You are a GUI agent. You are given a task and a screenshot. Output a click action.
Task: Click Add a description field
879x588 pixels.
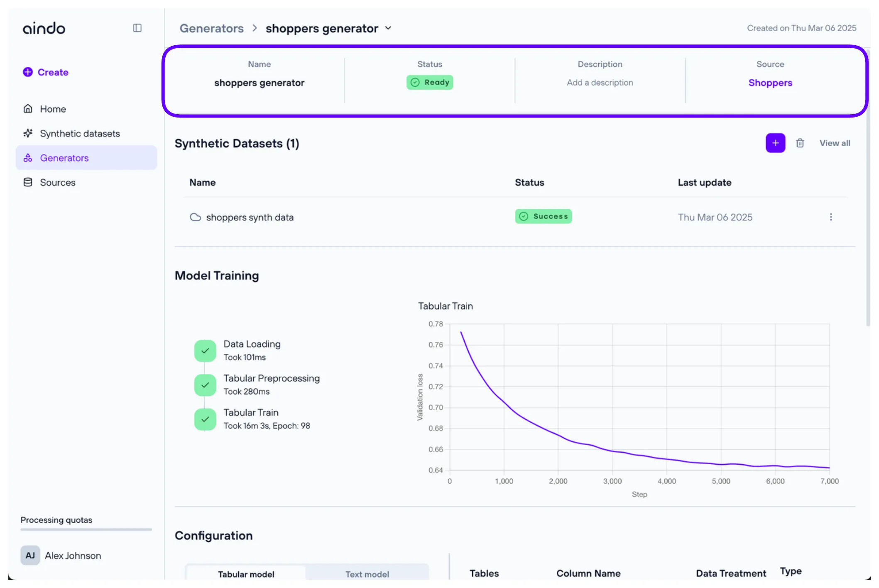[600, 83]
